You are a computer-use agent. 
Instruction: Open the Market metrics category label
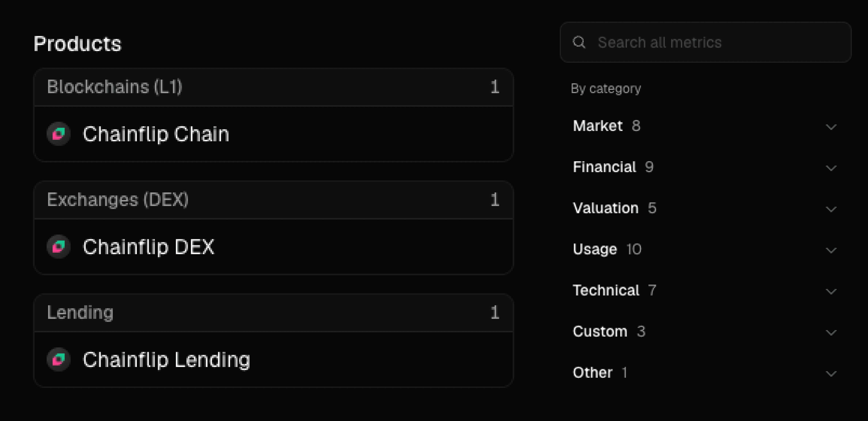597,126
